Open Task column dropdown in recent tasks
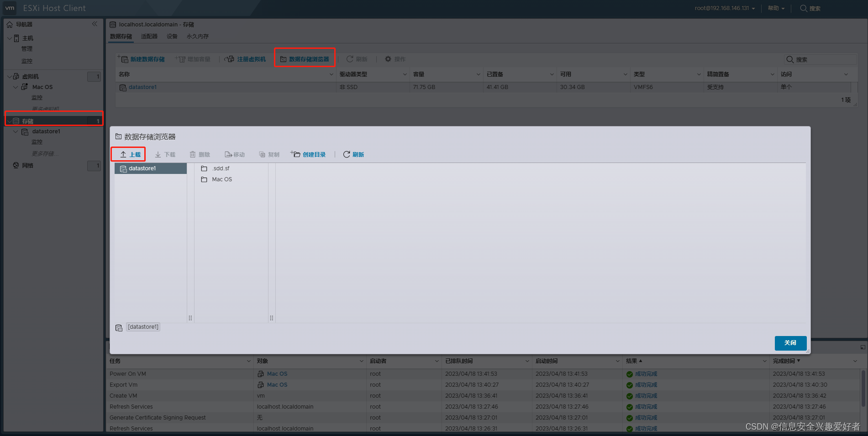The image size is (868, 436). pyautogui.click(x=249, y=361)
